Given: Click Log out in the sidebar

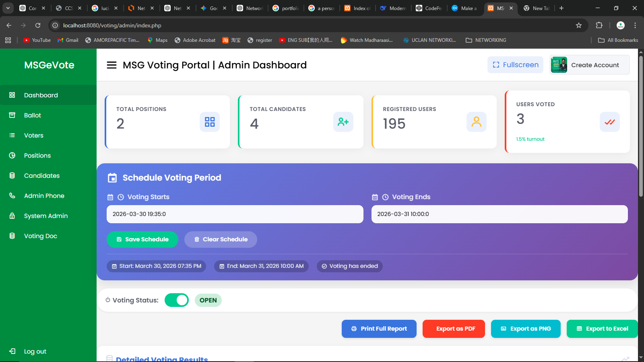Looking at the screenshot, I should click(x=48, y=351).
